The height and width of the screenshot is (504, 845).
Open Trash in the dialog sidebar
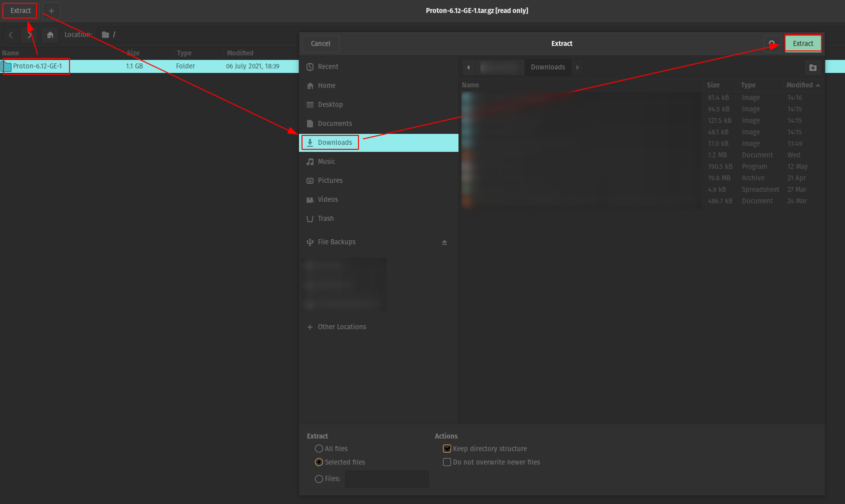click(378, 218)
